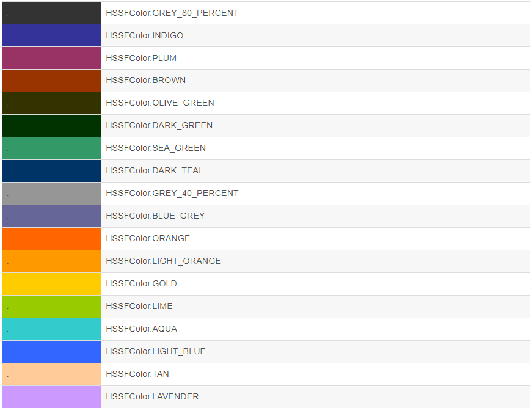Click the text HSSFColor.GREY_80_PERCENT
The height and width of the screenshot is (408, 532).
coord(172,13)
